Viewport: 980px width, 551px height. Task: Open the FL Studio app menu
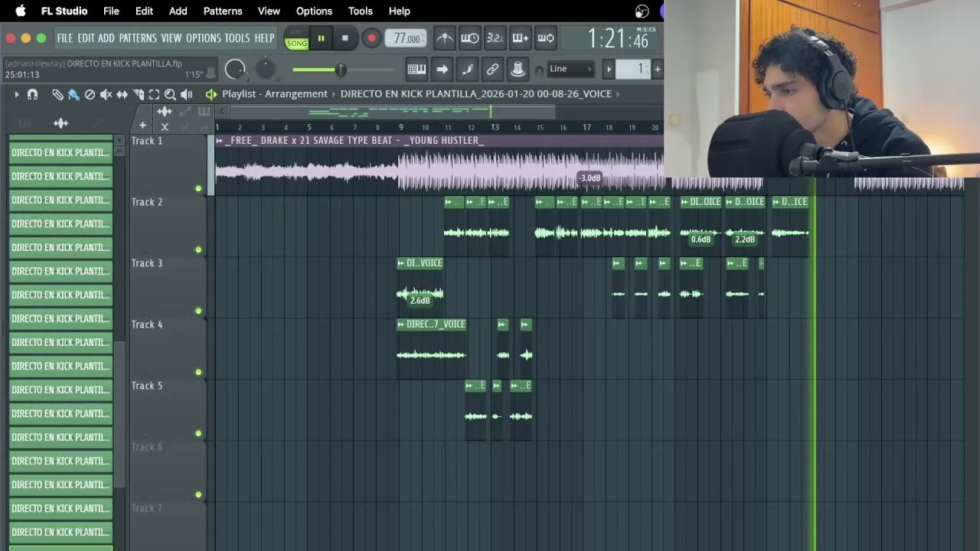coord(64,11)
